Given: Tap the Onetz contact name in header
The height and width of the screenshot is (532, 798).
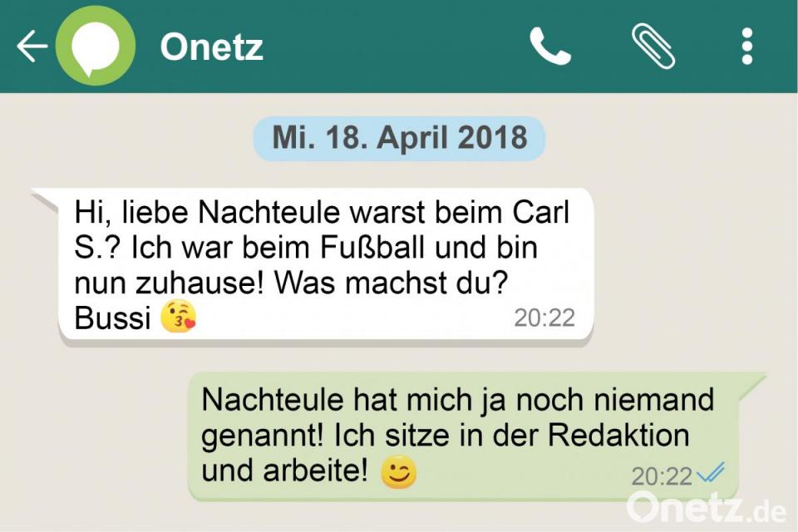Looking at the screenshot, I should coord(212,47).
